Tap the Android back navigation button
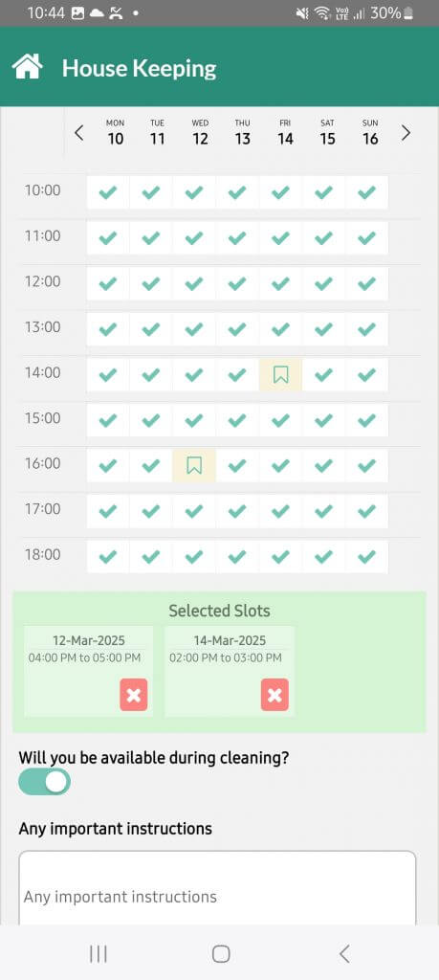 click(x=344, y=954)
